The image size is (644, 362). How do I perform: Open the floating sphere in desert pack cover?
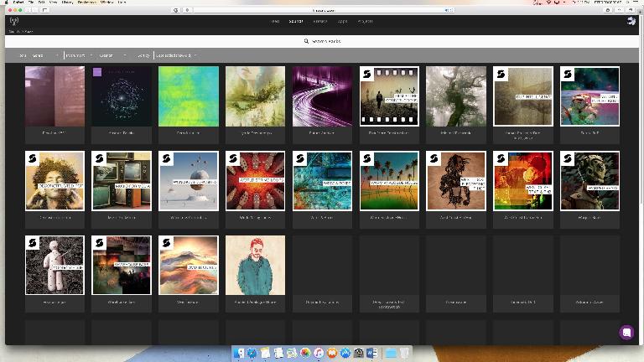click(x=189, y=181)
